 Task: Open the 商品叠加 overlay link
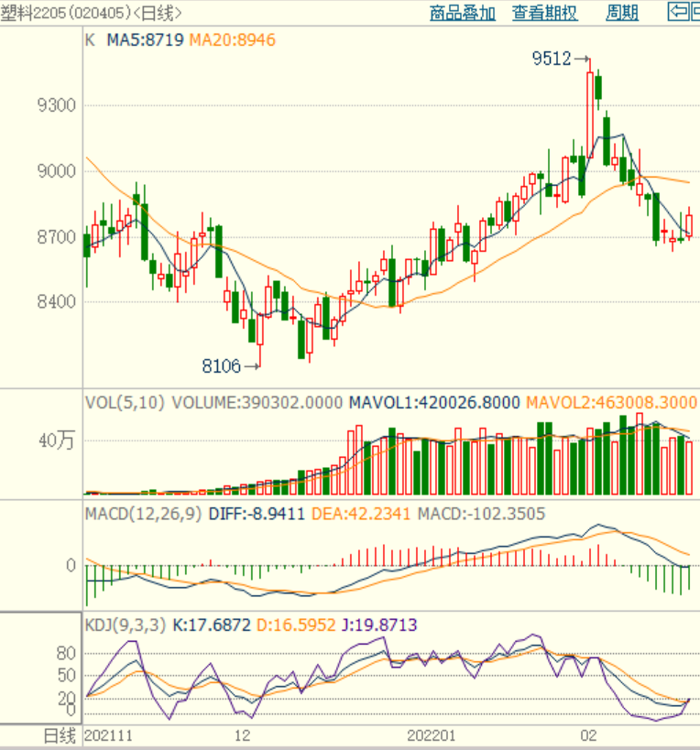coord(462,13)
